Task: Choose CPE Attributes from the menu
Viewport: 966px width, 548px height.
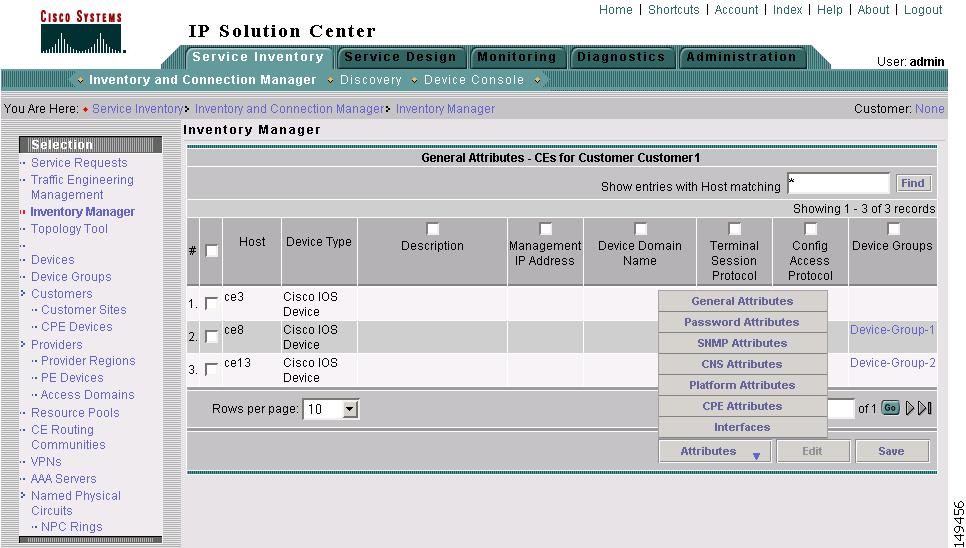Action: pyautogui.click(x=742, y=406)
